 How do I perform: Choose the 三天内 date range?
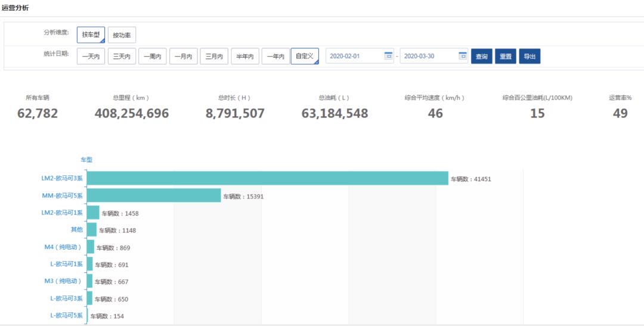pyautogui.click(x=122, y=57)
